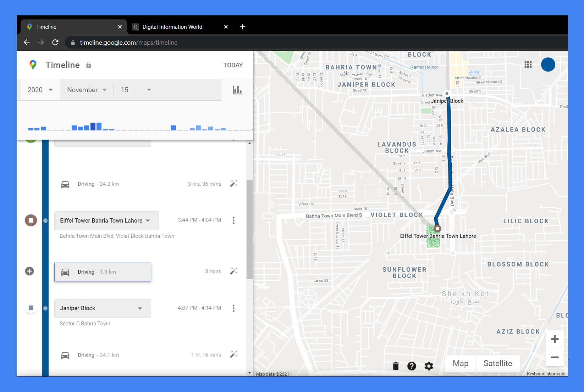Screen dimensions: 584x392
Task: Click the browser back arrow
Action: pyautogui.click(x=27, y=42)
